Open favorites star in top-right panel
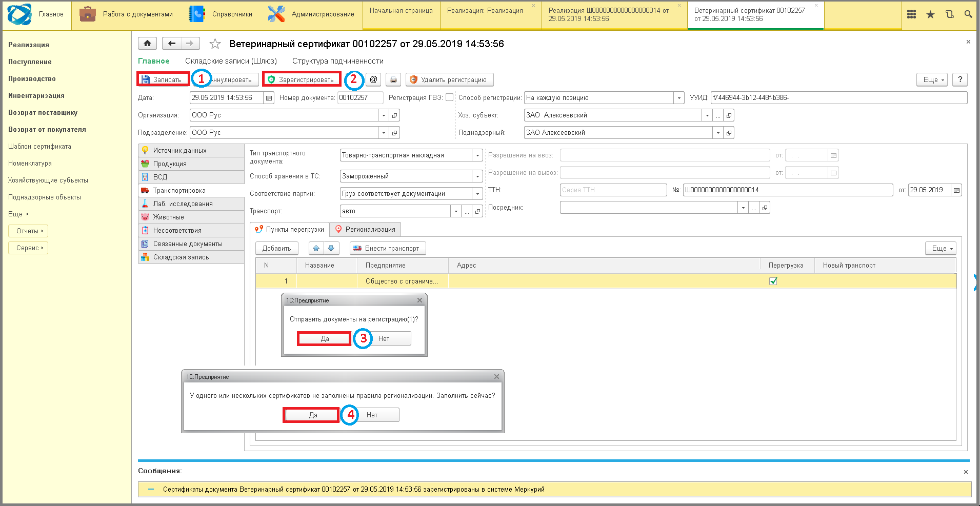980x506 pixels. pos(930,14)
